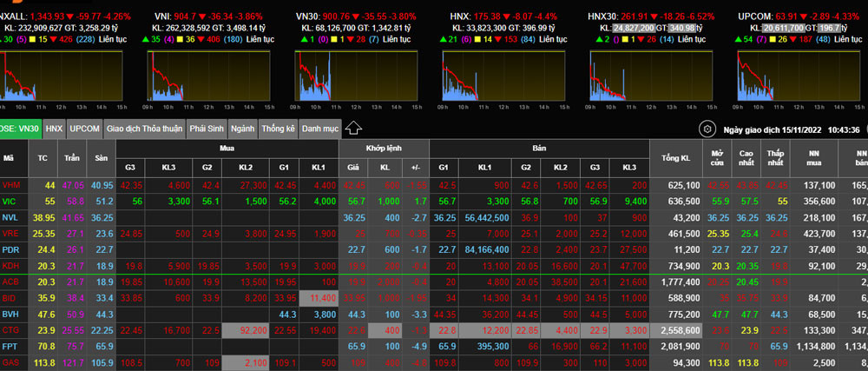
Task: Switch to the Phái Sinh tab
Action: pos(207,129)
